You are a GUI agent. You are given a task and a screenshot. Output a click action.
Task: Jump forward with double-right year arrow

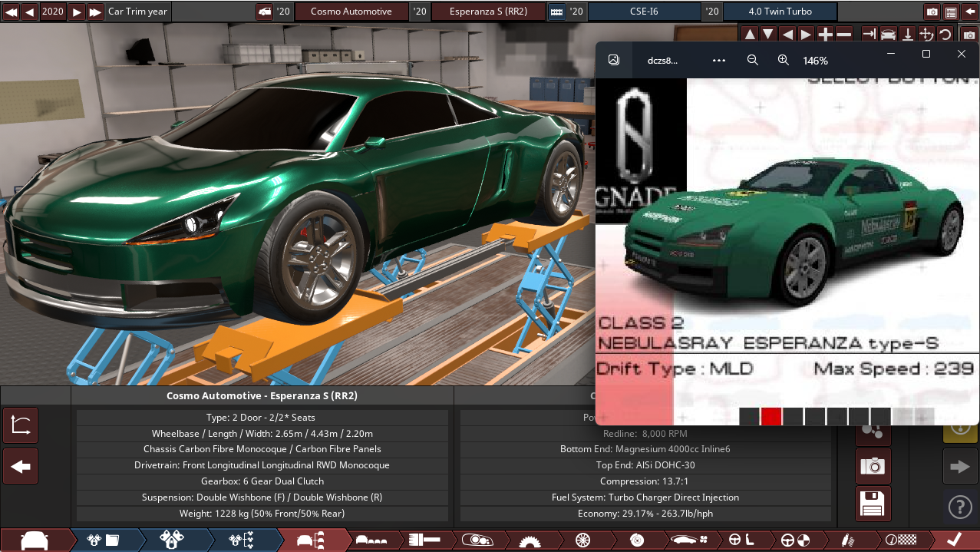(x=95, y=12)
